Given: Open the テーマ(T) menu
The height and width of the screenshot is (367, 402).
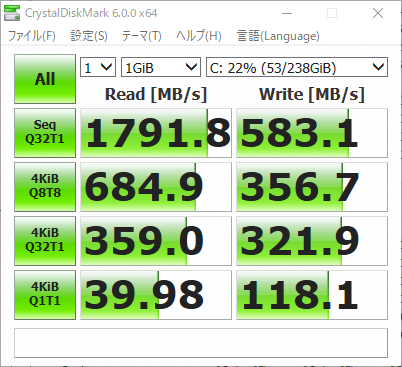Looking at the screenshot, I should point(142,36).
